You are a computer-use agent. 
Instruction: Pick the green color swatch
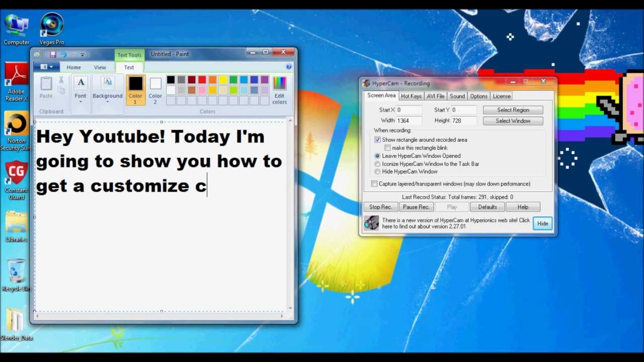(x=233, y=80)
